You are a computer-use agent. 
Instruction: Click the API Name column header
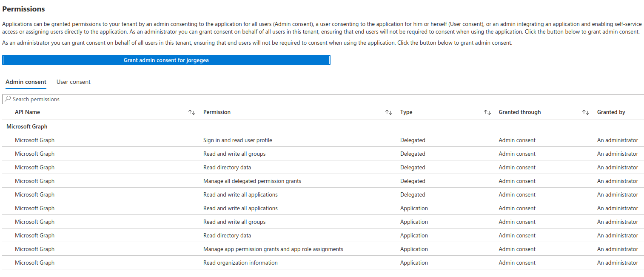(27, 112)
